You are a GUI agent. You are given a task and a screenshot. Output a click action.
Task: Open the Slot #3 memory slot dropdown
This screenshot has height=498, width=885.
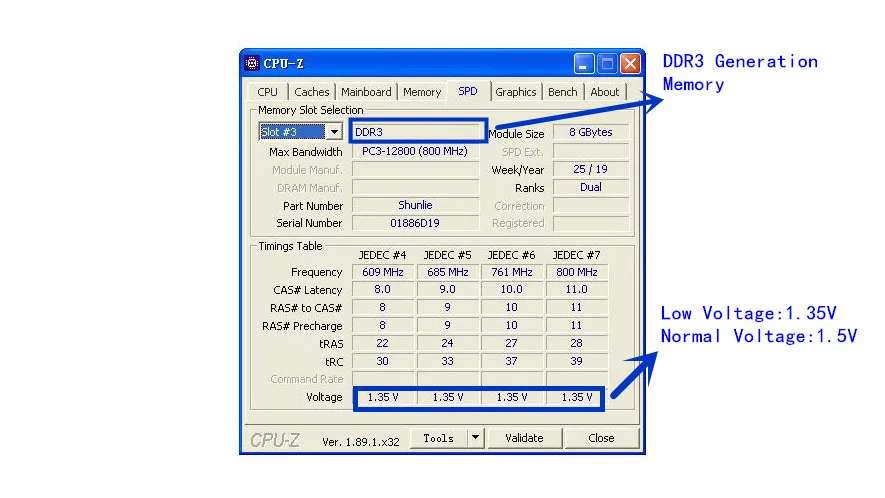[x=300, y=132]
